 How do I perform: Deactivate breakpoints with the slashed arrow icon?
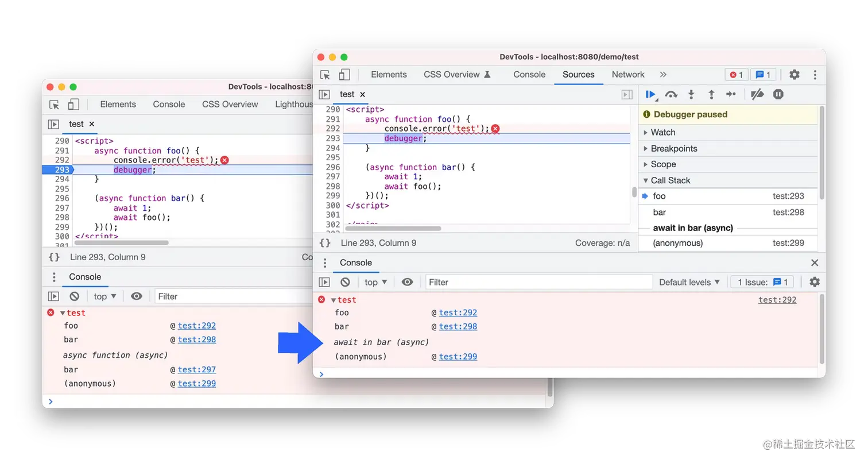[x=757, y=94]
